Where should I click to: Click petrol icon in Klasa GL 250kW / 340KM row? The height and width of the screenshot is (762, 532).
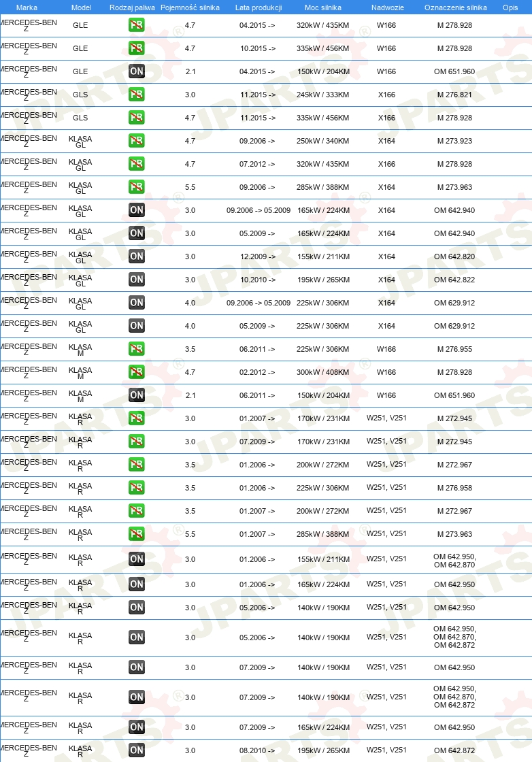(137, 141)
